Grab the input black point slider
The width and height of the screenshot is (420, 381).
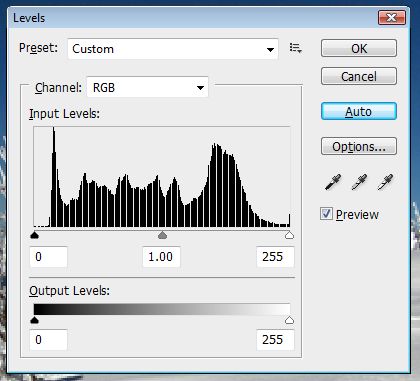coord(34,235)
